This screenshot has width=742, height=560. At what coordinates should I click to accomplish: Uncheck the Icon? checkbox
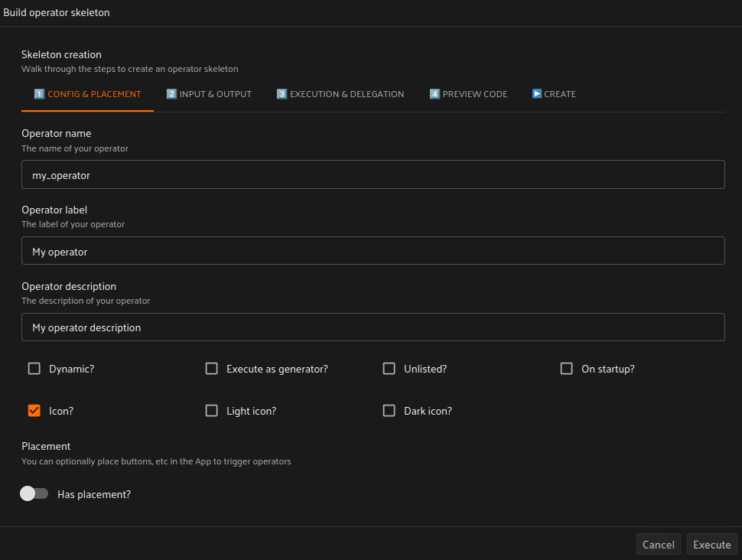34,411
